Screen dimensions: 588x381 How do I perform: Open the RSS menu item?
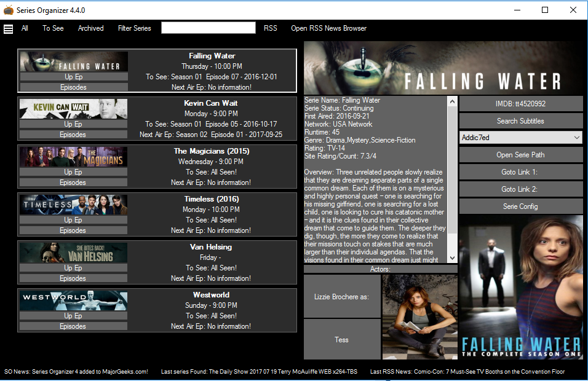(x=271, y=28)
